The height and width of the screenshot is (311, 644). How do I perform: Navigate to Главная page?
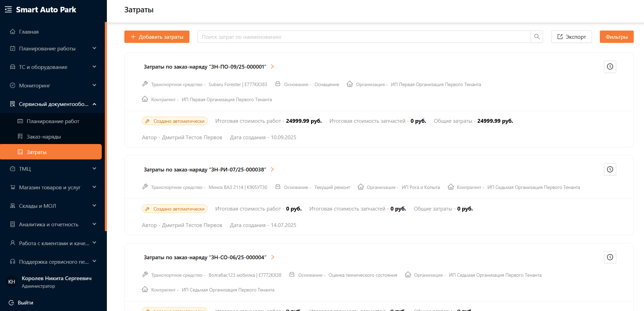coord(29,32)
